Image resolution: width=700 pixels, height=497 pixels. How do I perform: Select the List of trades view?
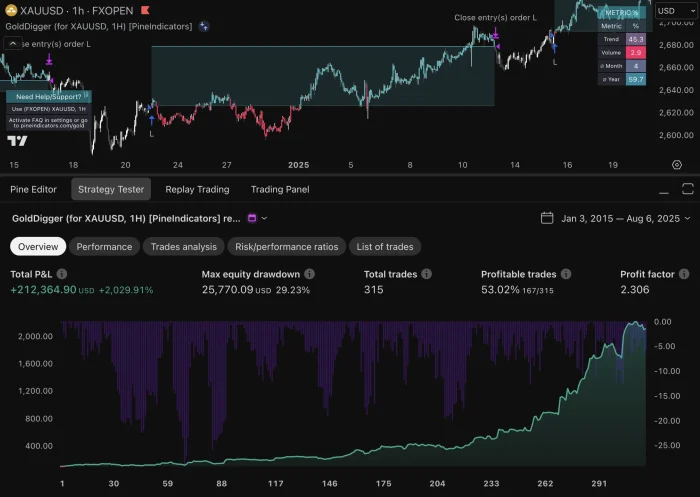pyautogui.click(x=385, y=246)
